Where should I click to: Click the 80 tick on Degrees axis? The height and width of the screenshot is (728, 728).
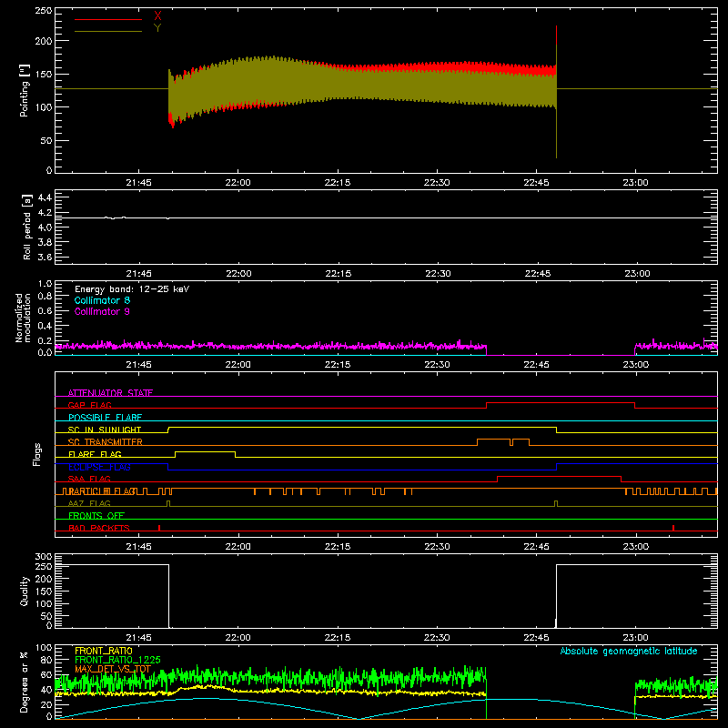tap(47, 660)
